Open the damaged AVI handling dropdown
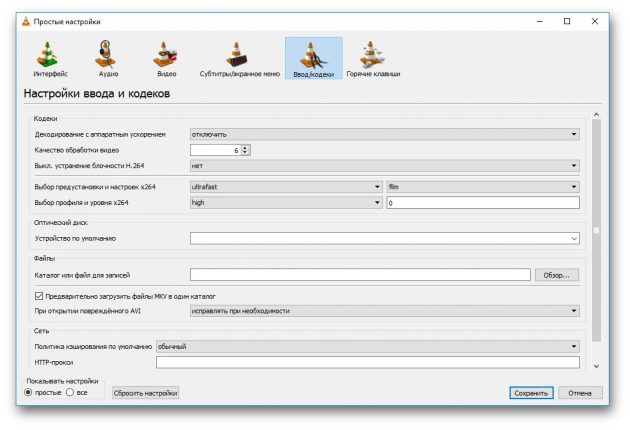Image resolution: width=630 pixels, height=430 pixels. [385, 311]
